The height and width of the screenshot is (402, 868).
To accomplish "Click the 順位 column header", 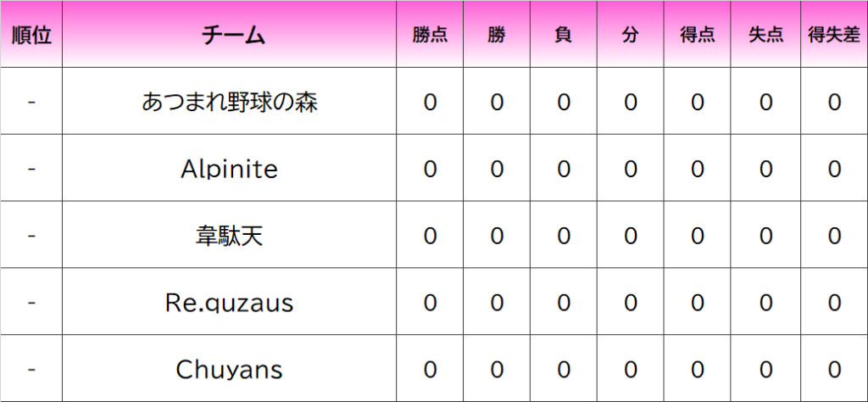I will (31, 36).
